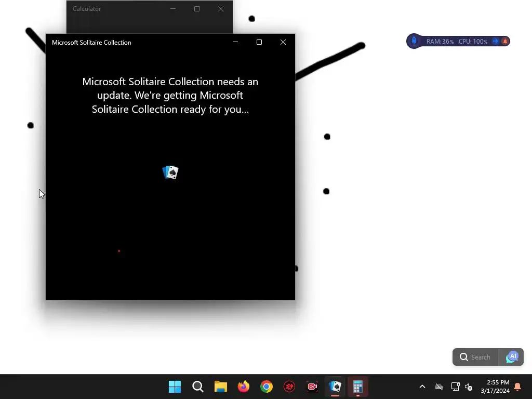This screenshot has width=532, height=399.
Task: Close the Microsoft Solitaire Collection window
Action: (x=283, y=42)
